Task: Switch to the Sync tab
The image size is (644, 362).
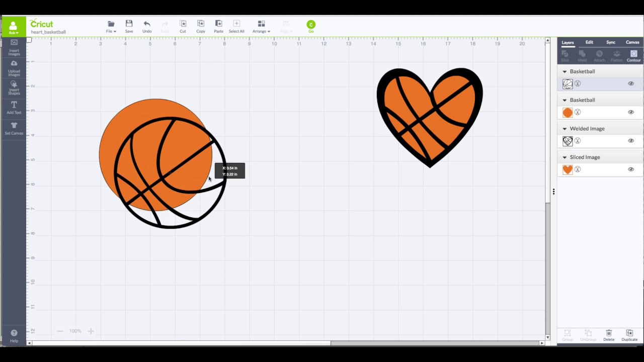Action: [611, 42]
